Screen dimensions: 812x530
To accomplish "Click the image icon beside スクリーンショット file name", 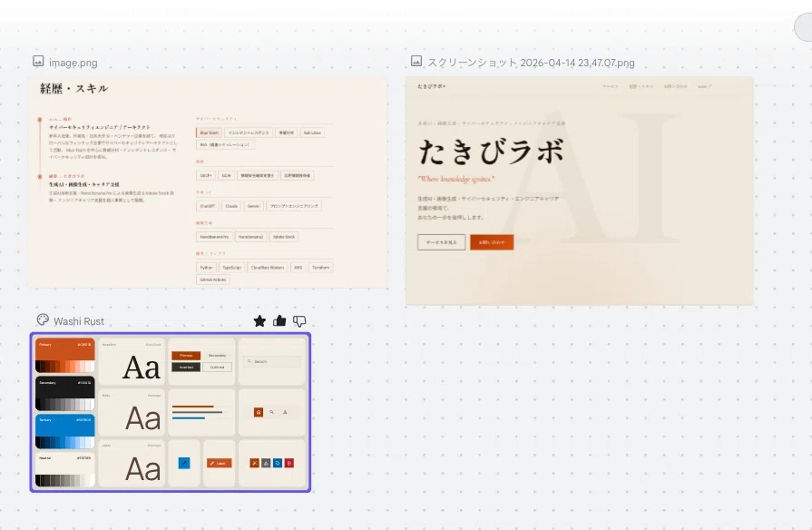I will 416,61.
